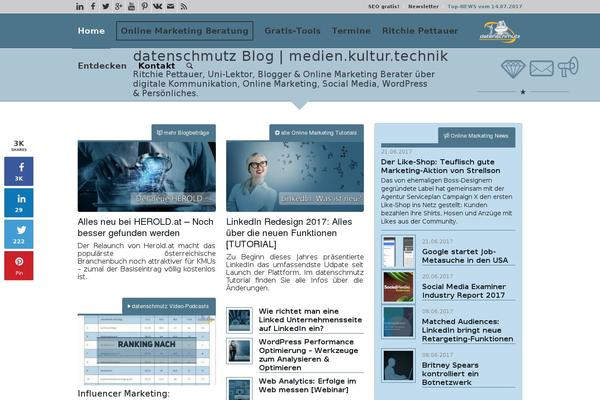The height and width of the screenshot is (400, 600).
Task: Open the Gratis-Tools menu
Action: click(x=292, y=31)
